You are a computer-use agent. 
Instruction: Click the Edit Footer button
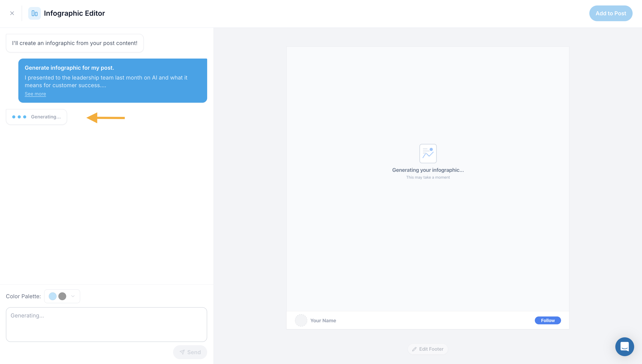pyautogui.click(x=428, y=349)
